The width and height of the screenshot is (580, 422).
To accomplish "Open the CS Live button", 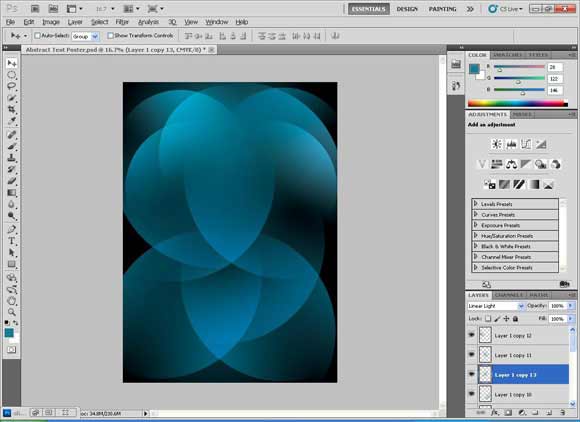I will pyautogui.click(x=505, y=9).
